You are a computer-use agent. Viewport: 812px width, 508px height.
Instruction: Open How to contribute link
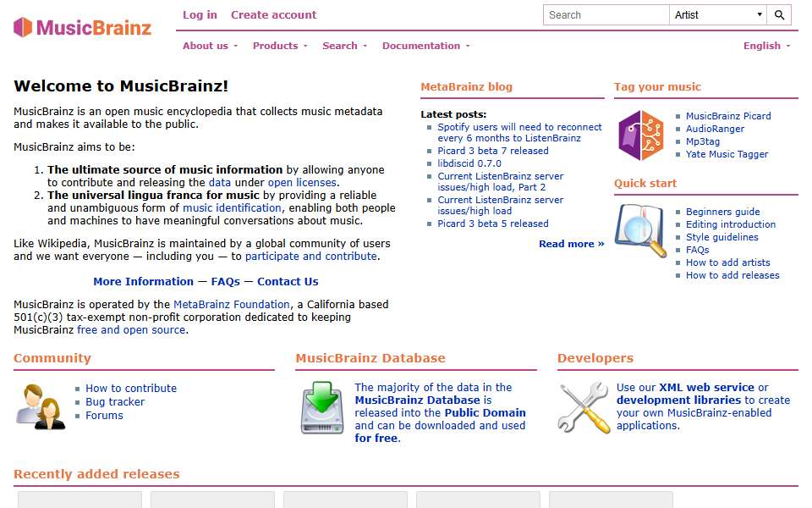click(131, 389)
